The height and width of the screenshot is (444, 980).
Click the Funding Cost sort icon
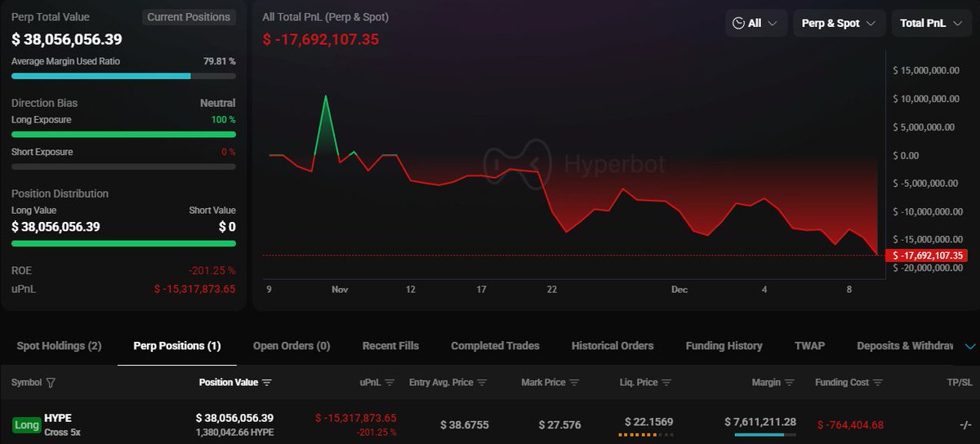(x=880, y=383)
